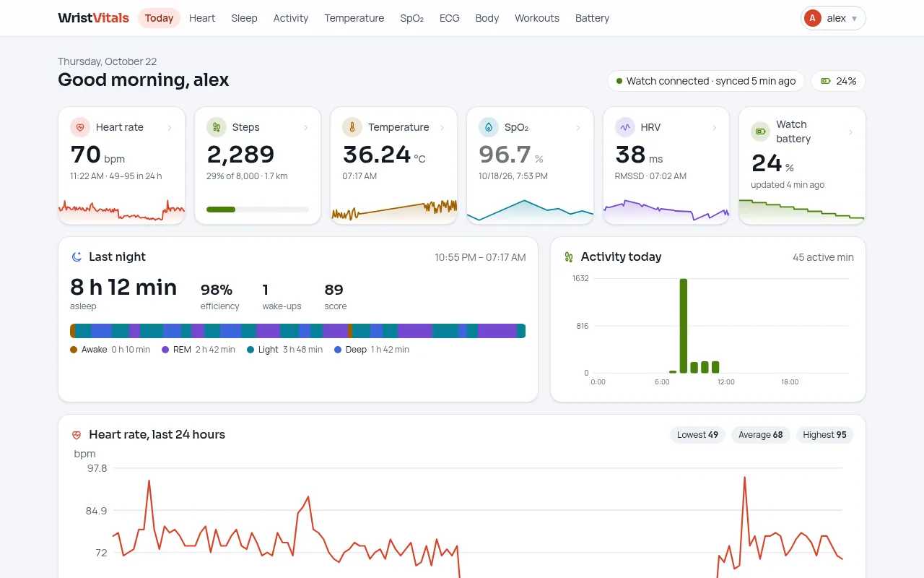Click the 45 active min label

pyautogui.click(x=823, y=257)
